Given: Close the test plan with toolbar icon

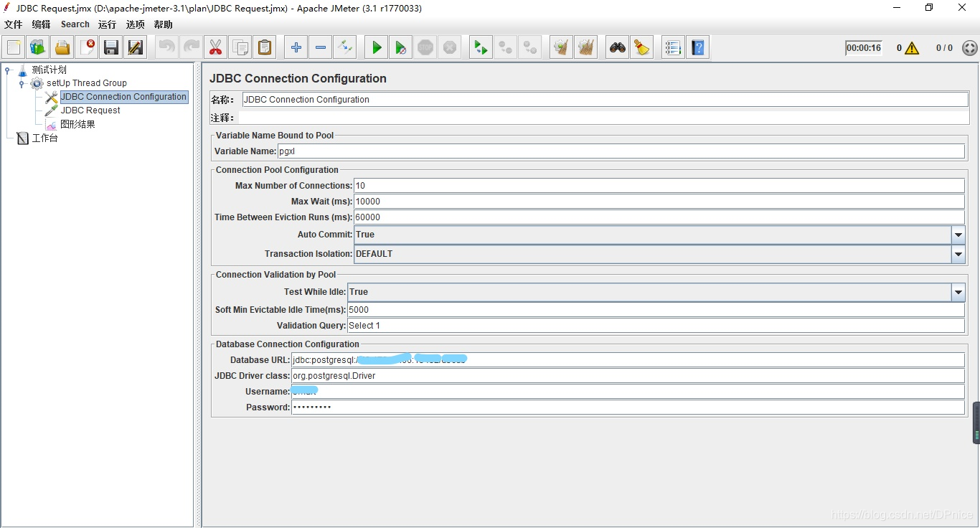Looking at the screenshot, I should [x=87, y=48].
